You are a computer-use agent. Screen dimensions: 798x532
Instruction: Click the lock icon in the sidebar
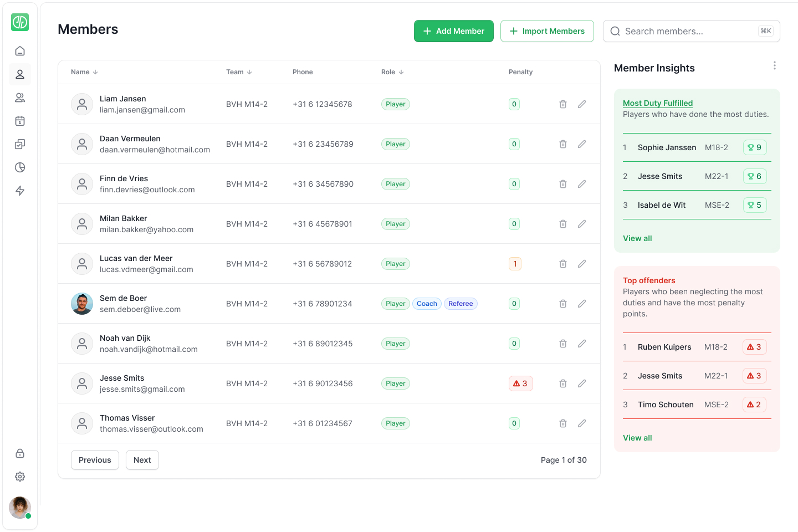click(x=20, y=453)
